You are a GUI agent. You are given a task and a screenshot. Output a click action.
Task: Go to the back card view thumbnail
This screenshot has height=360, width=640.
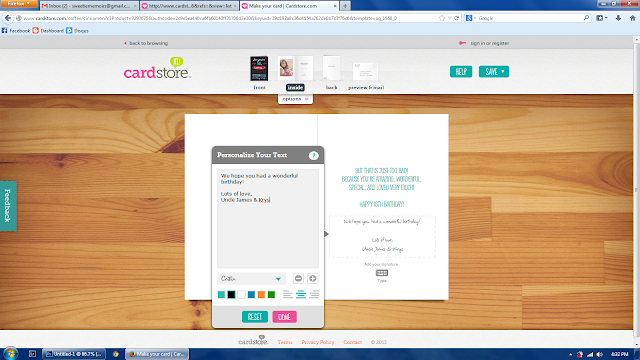tap(331, 69)
